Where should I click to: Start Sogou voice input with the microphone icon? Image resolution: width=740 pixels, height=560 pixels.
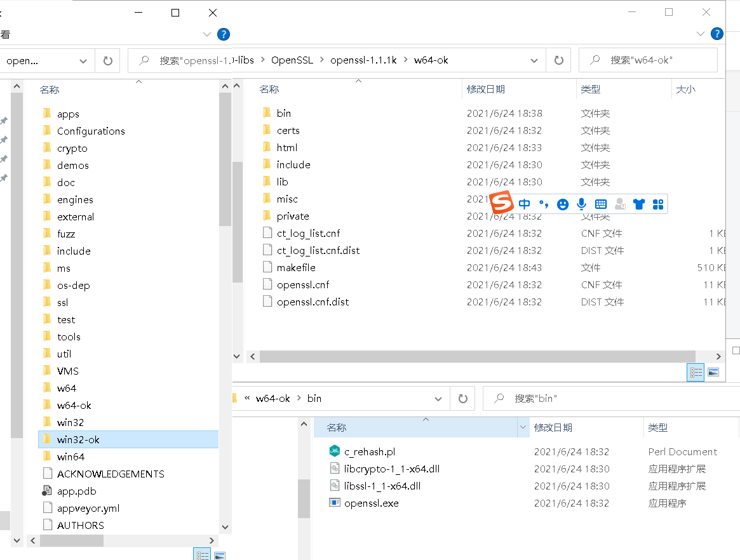(581, 204)
